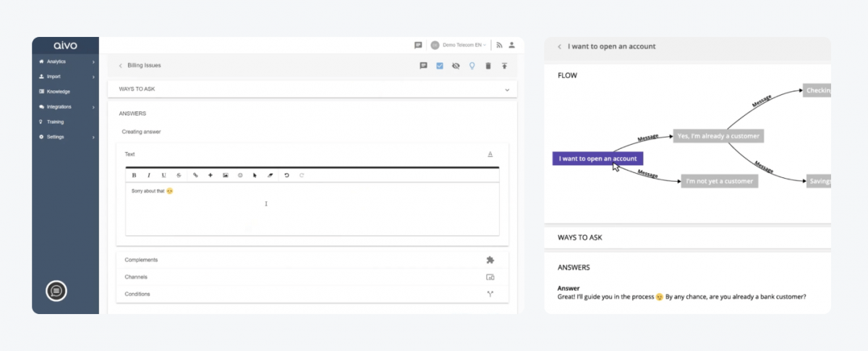The width and height of the screenshot is (868, 351).
Task: Select the I'm not yet a customer node
Action: click(x=720, y=181)
